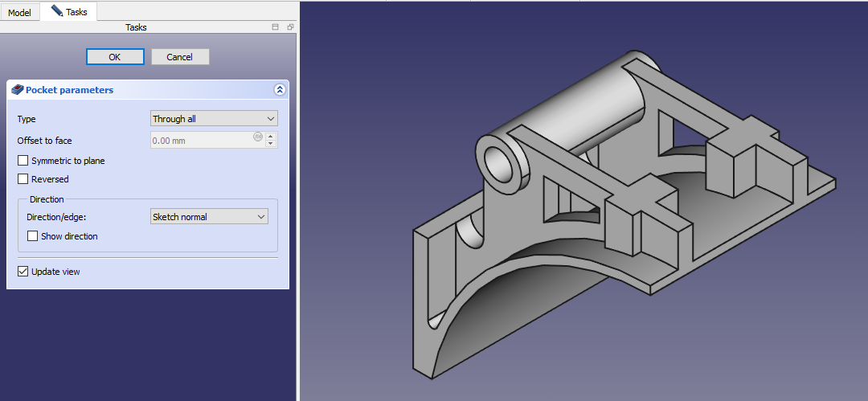Viewport: 868px width, 401px height.
Task: Select the Tasks tab
Action: pos(76,12)
